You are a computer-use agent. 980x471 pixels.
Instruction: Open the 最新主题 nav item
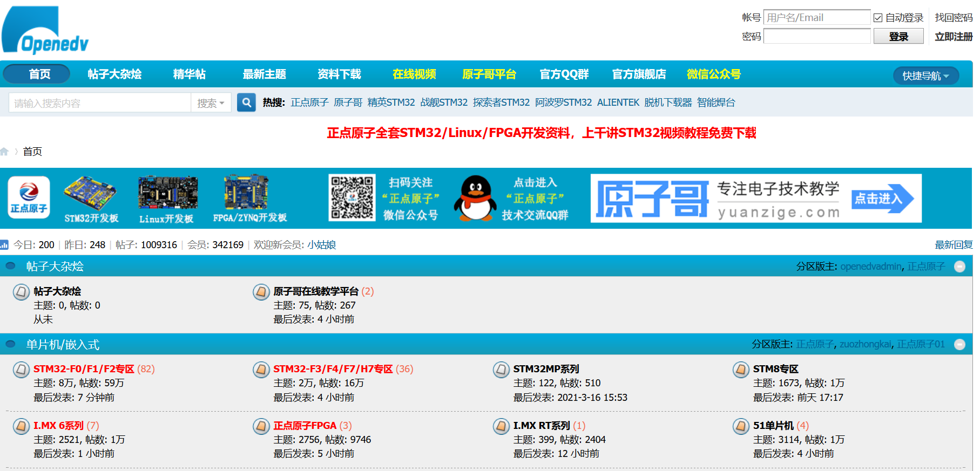click(264, 74)
